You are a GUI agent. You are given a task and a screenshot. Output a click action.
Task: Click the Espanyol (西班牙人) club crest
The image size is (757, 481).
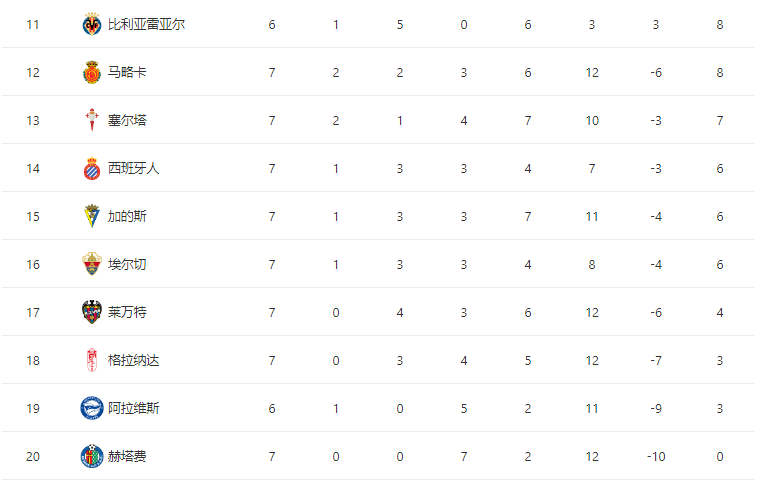tap(92, 169)
